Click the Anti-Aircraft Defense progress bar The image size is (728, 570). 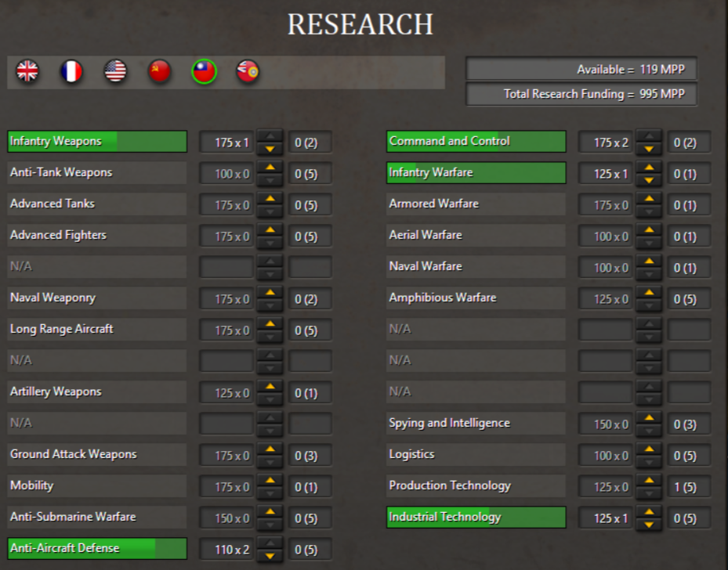(97, 548)
